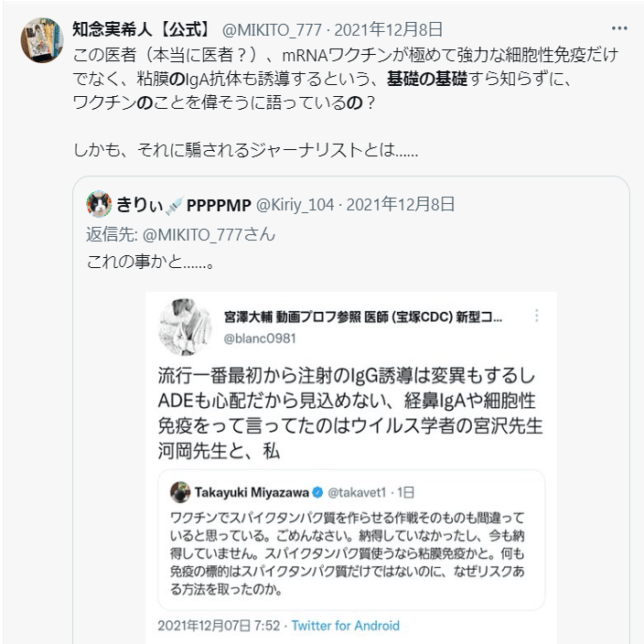Screen dimensions: 644x644
Task: Click the @MIKITO_777さん reply-to mention
Action: click(206, 233)
